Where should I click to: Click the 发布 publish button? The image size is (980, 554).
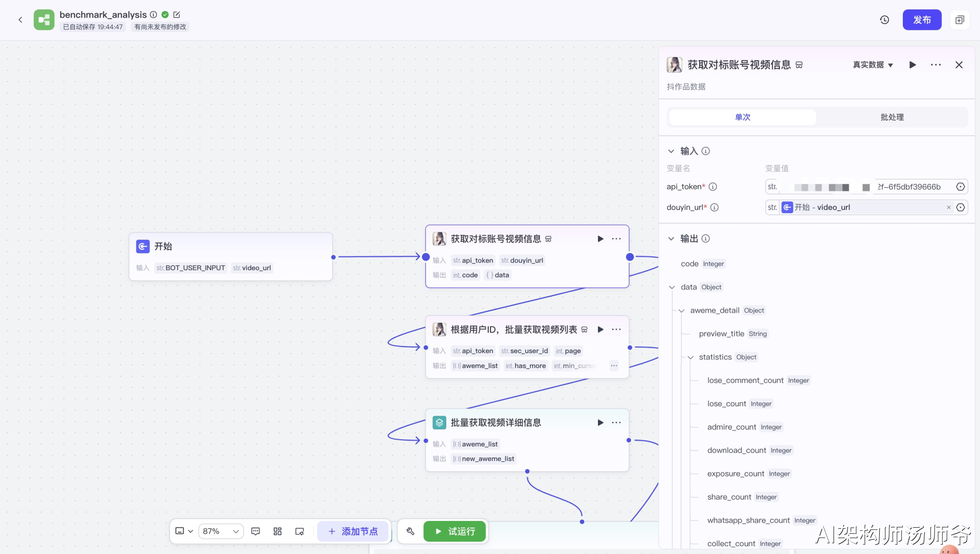pos(921,20)
